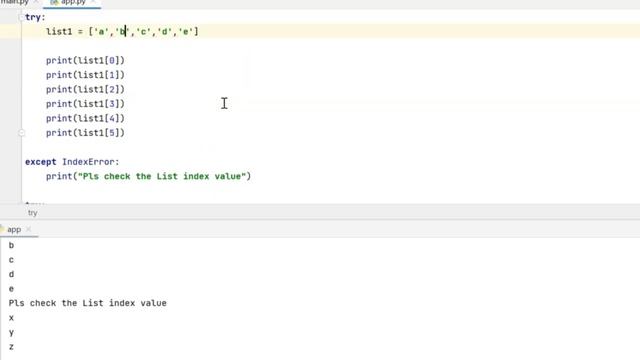
Task: Click output line 'd' in console
Action: pos(11,274)
